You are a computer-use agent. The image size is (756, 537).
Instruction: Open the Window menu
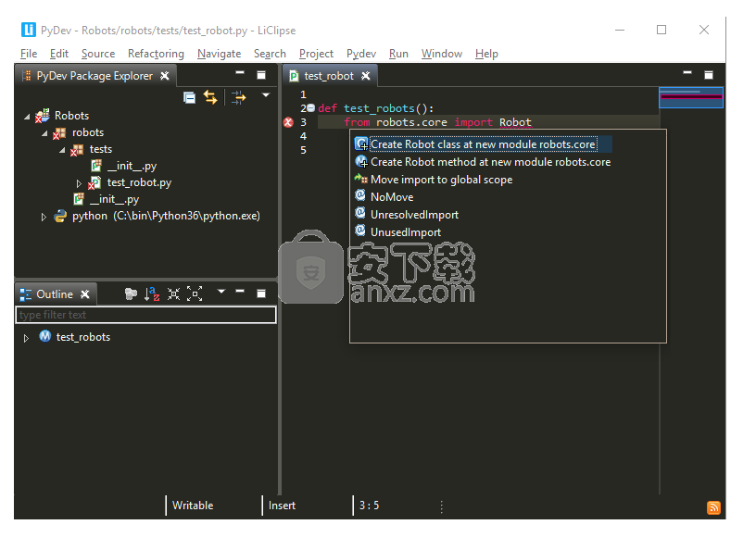pos(441,54)
